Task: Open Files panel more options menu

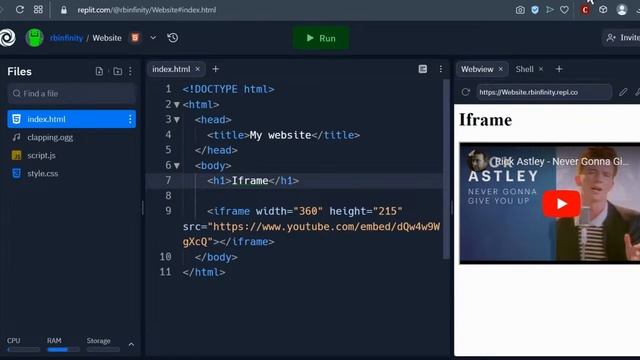Action: 130,71
